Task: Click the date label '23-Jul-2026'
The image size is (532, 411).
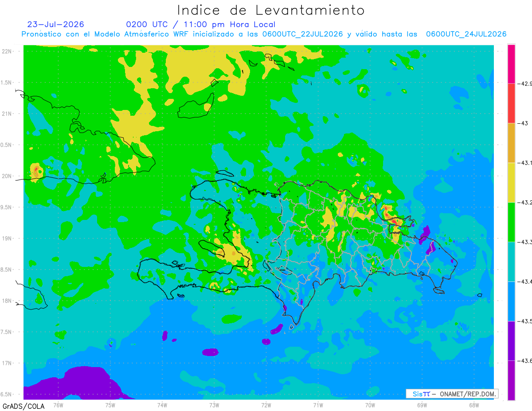Action: pos(55,24)
